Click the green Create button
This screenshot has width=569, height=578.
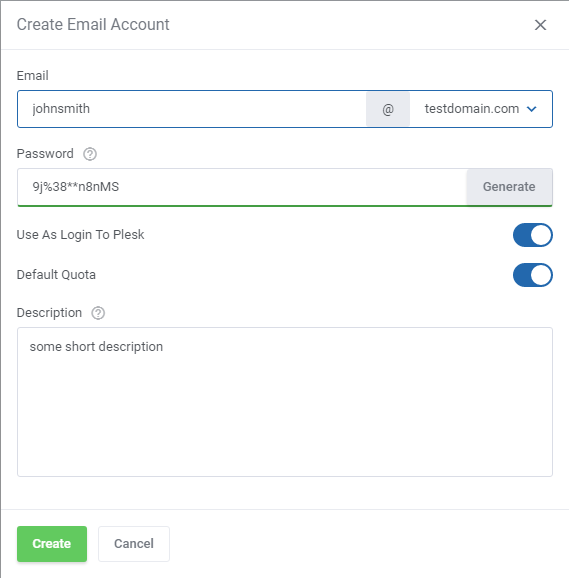point(52,544)
